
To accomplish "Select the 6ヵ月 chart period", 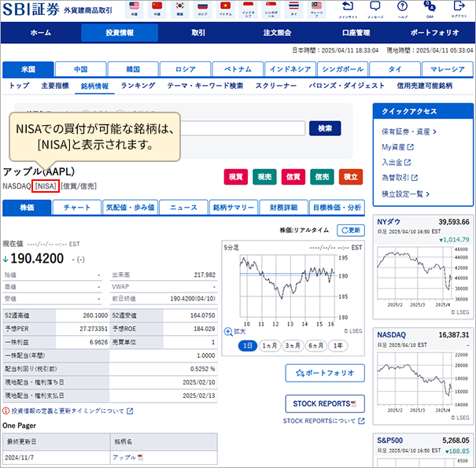I will pyautogui.click(x=315, y=345).
